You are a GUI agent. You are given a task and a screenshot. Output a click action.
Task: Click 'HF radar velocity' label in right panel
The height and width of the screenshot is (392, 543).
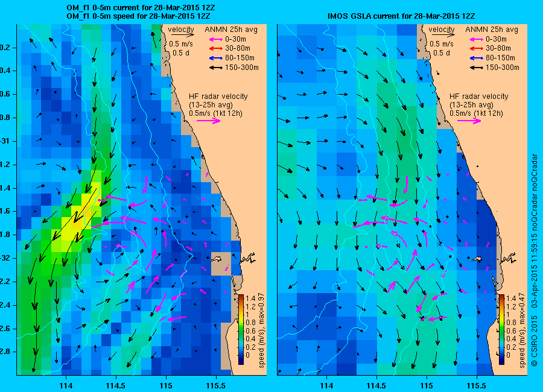[x=479, y=96]
